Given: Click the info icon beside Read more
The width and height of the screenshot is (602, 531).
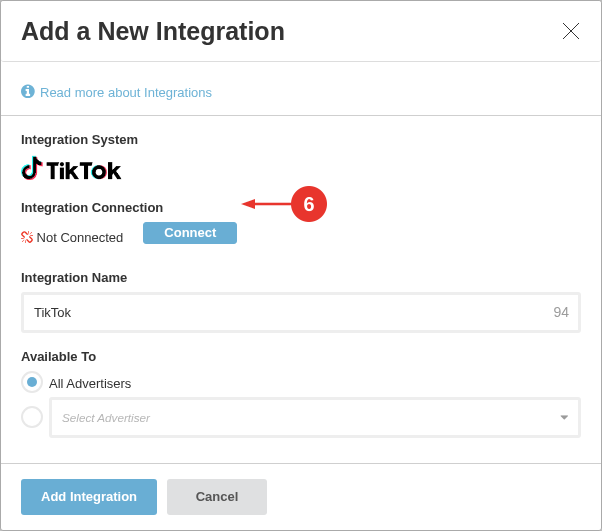Looking at the screenshot, I should pos(28,92).
